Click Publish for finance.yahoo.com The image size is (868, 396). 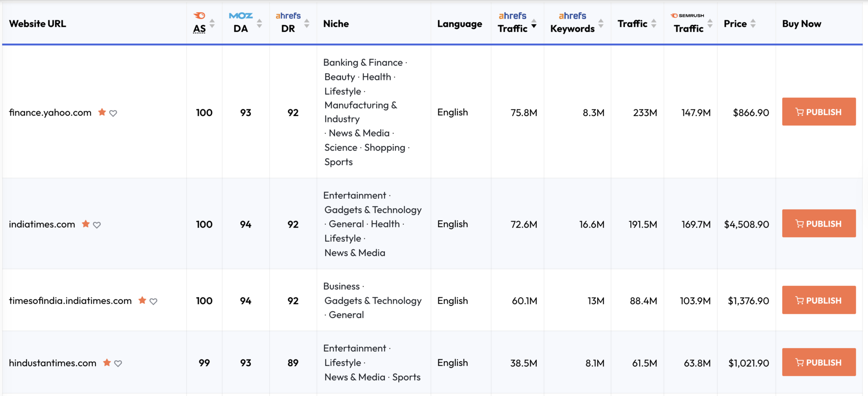pos(819,112)
